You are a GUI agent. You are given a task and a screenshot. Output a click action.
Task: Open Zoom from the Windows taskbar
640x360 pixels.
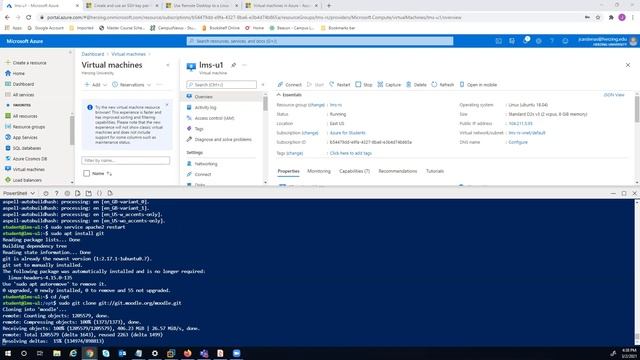236,353
